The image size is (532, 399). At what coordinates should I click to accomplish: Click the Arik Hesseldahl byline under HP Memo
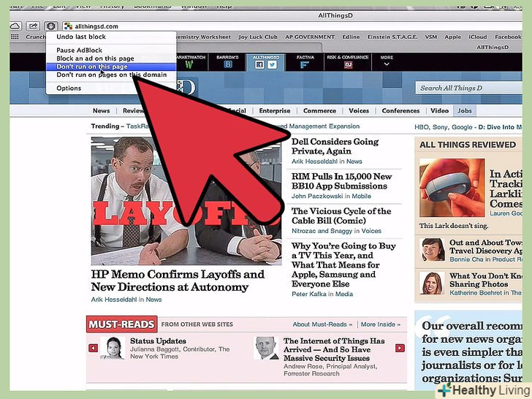[x=114, y=300]
